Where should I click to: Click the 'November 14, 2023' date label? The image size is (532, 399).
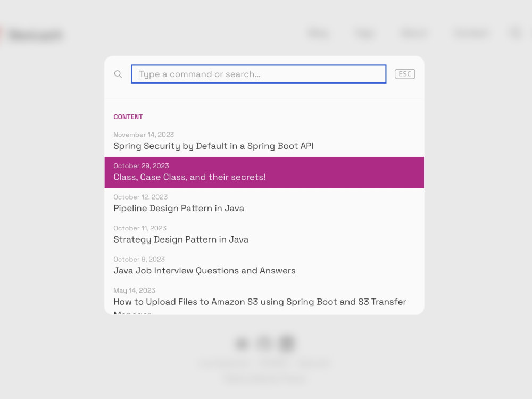pos(144,135)
